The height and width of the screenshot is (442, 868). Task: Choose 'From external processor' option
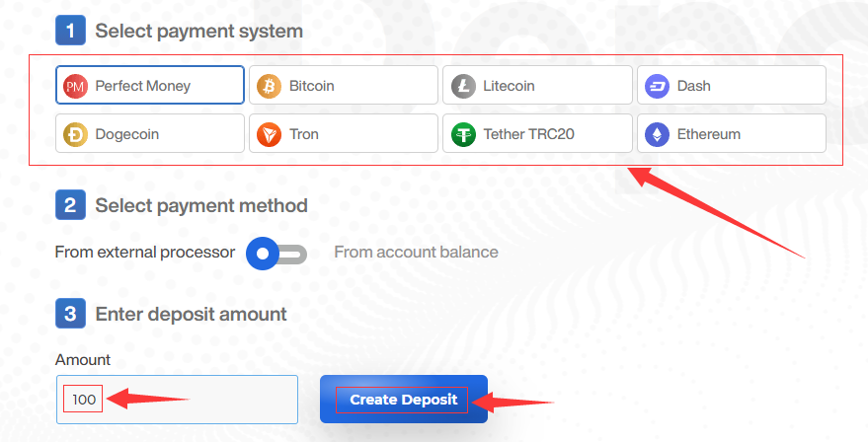[145, 253]
